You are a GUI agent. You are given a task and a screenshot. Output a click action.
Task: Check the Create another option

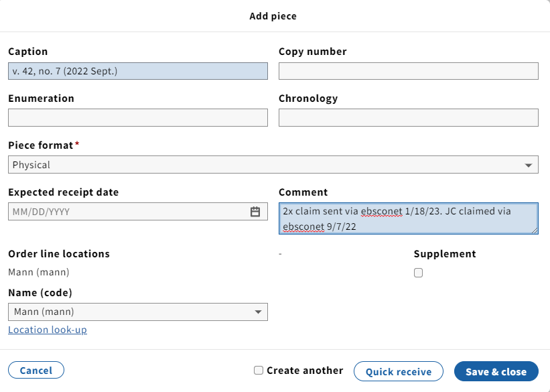pyautogui.click(x=259, y=371)
